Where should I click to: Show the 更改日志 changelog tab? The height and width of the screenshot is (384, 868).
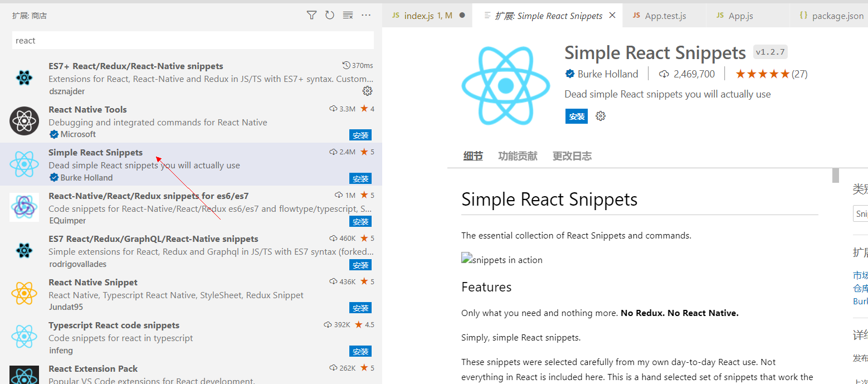tap(572, 156)
